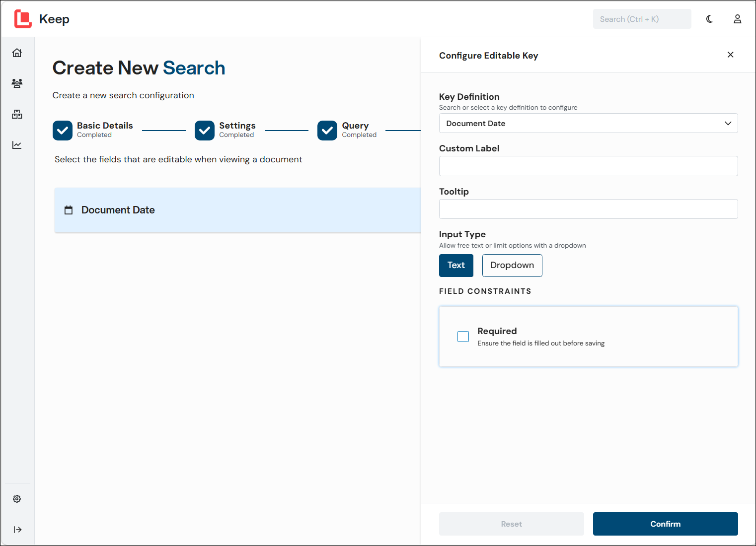
Task: Click the Search (Ctrl + K) box
Action: click(x=642, y=19)
